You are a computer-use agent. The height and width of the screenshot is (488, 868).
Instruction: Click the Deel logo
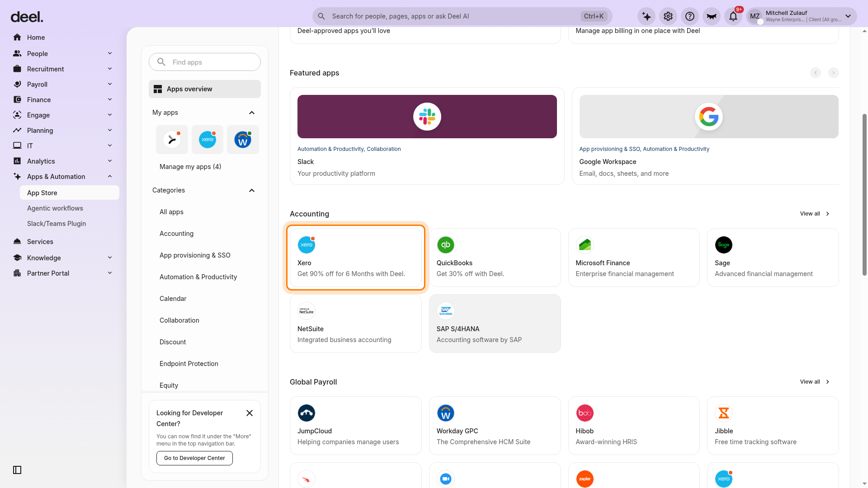coord(27,17)
